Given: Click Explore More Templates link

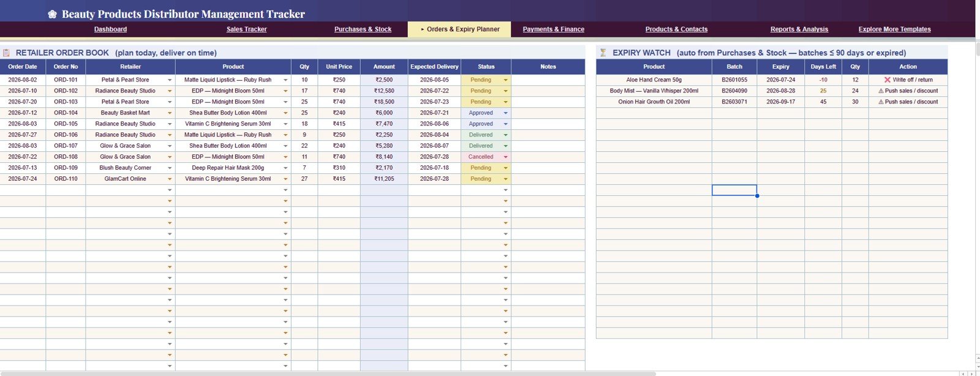Looking at the screenshot, I should (x=895, y=29).
